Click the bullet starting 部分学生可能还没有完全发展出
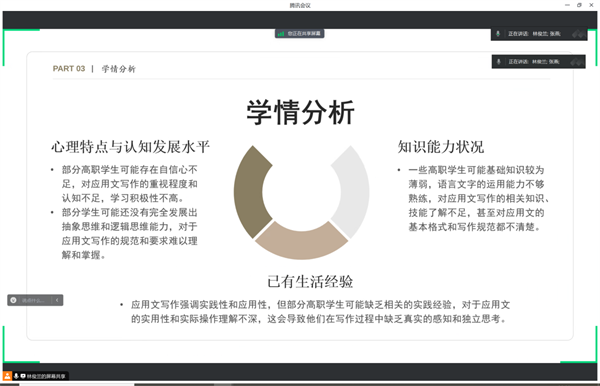The width and height of the screenshot is (600, 386). 130,233
